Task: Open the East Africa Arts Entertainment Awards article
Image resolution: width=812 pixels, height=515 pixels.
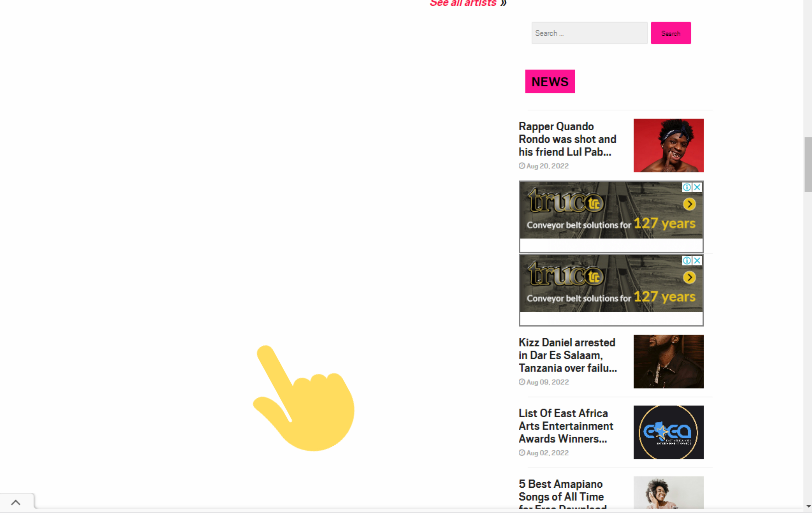Action: point(565,426)
